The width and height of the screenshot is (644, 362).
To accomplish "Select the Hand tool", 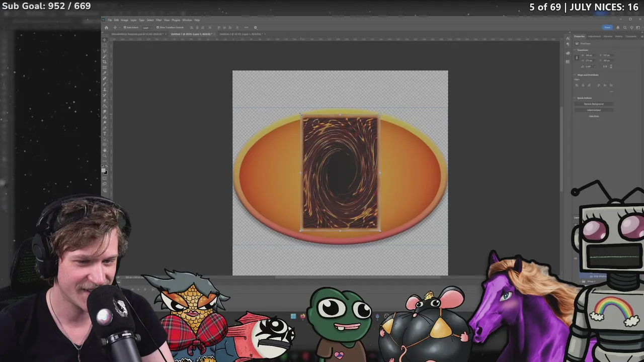I will [x=104, y=150].
